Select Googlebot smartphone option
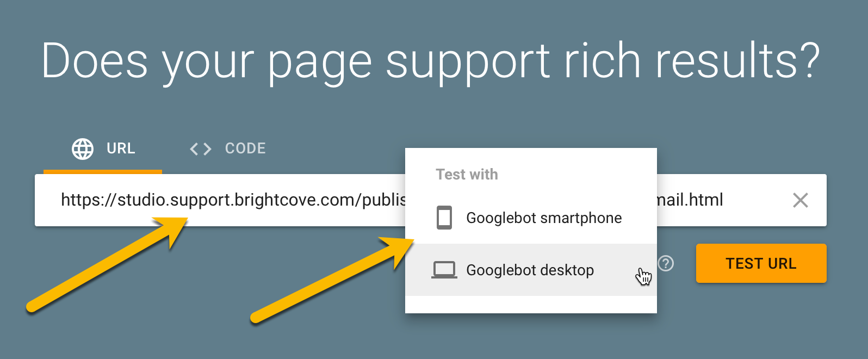 pos(543,218)
